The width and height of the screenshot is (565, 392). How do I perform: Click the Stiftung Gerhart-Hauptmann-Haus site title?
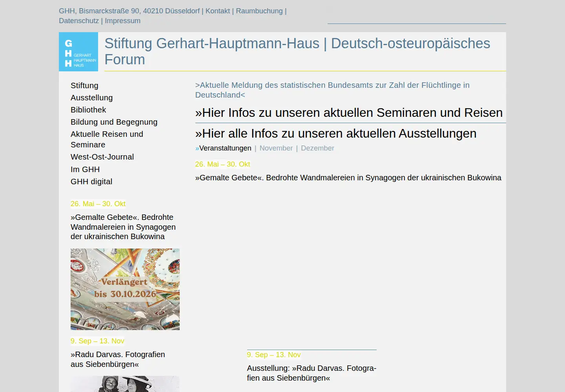[x=297, y=51]
